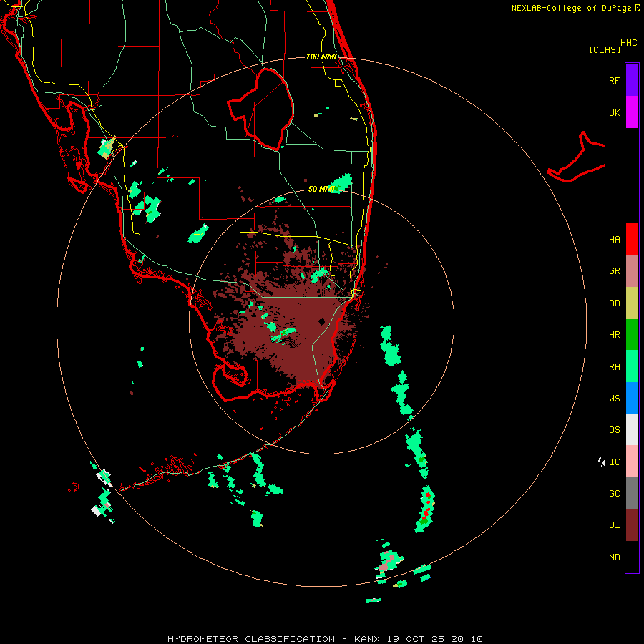Click the "NEXLAB-College of DuPage" credit text
The image size is (644, 644).
(x=572, y=8)
